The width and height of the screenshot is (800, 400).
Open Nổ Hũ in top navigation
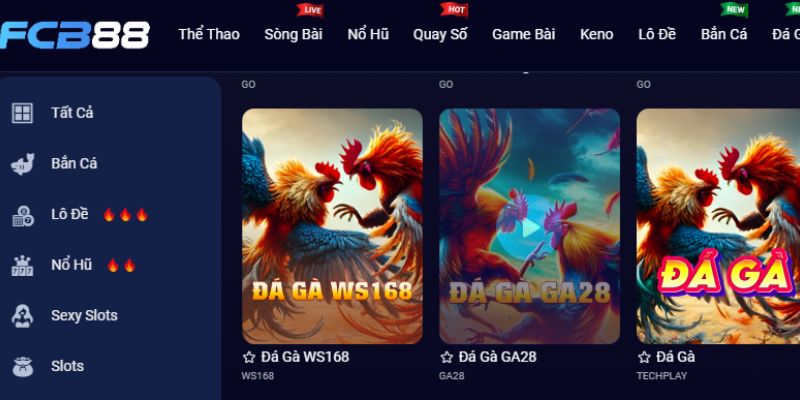tap(368, 35)
